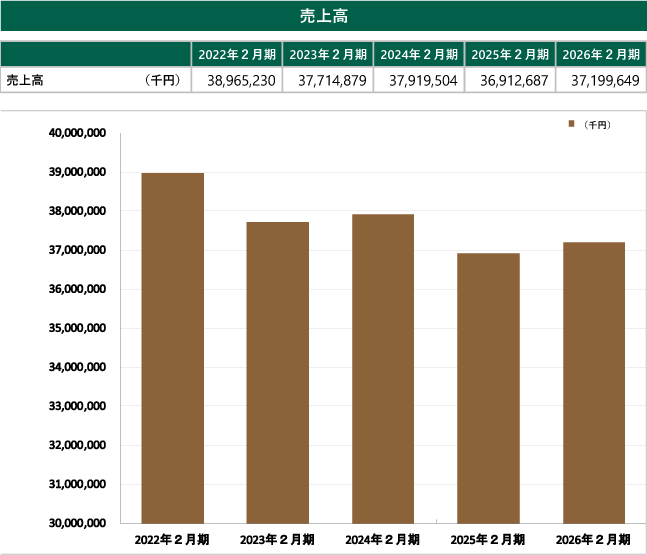The height and width of the screenshot is (555, 647).
Task: Click the 2026年2月期 x-axis label
Action: pos(593,539)
